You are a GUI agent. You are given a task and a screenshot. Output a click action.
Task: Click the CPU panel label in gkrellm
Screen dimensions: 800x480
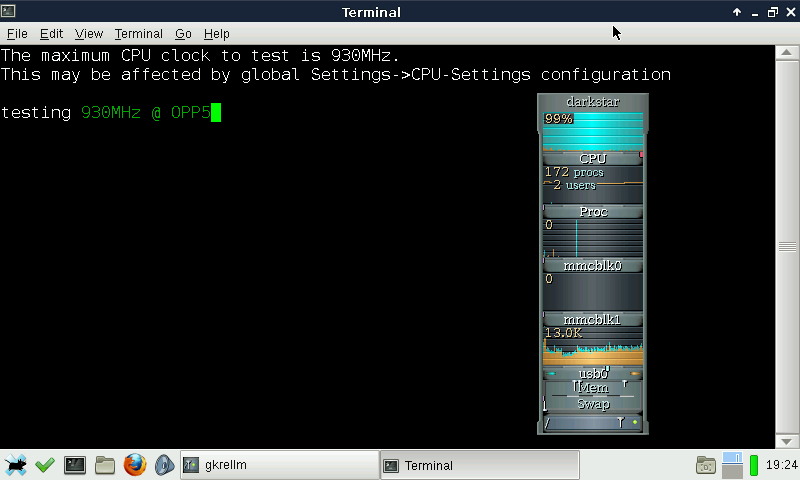tap(593, 158)
